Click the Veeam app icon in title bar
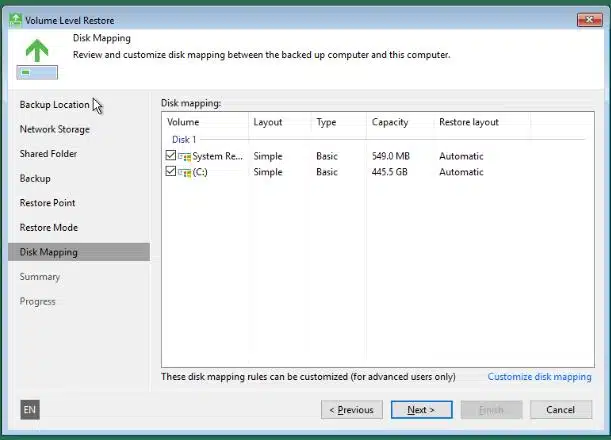This screenshot has height=440, width=611. click(13, 18)
